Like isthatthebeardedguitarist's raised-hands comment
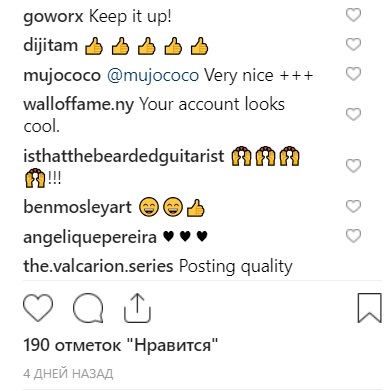 [x=353, y=166]
